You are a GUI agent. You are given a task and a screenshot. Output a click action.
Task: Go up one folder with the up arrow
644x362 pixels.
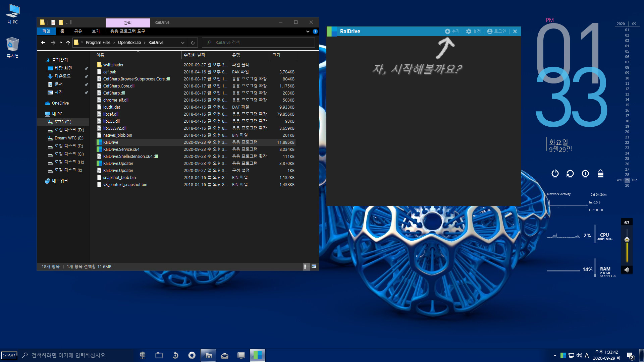point(68,43)
